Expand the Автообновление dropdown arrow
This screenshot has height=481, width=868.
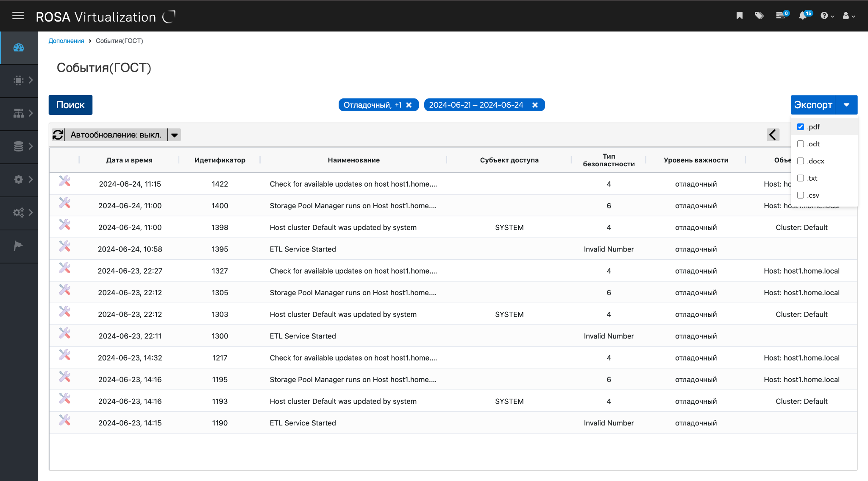pyautogui.click(x=175, y=135)
